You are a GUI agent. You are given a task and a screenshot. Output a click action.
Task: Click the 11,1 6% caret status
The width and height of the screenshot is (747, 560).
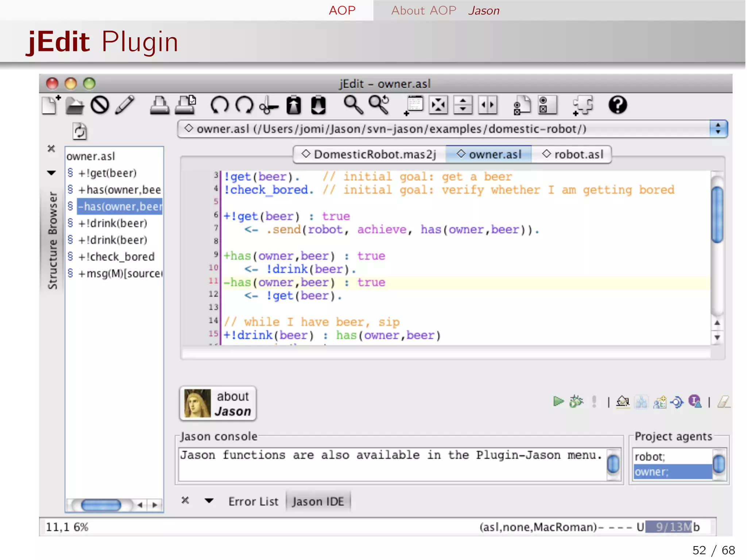[x=67, y=527]
